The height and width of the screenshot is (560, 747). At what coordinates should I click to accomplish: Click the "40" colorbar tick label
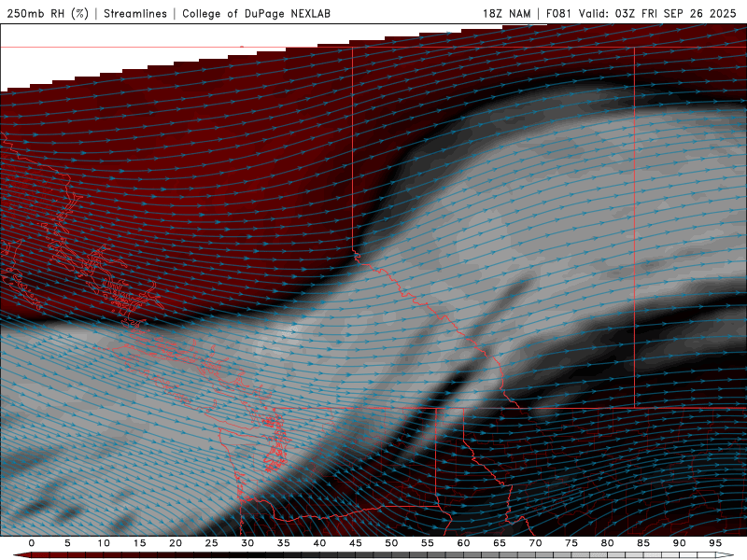tap(319, 543)
